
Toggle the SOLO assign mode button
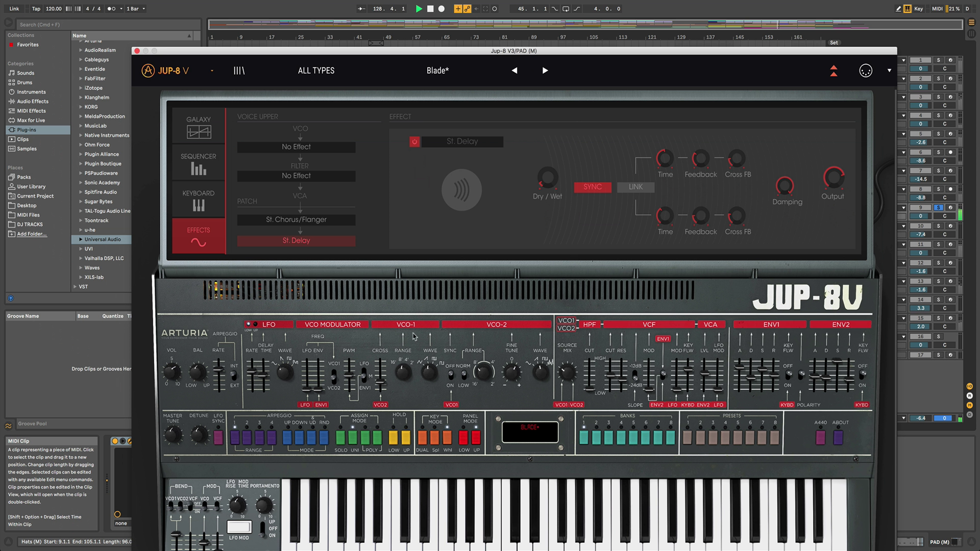[x=340, y=437]
